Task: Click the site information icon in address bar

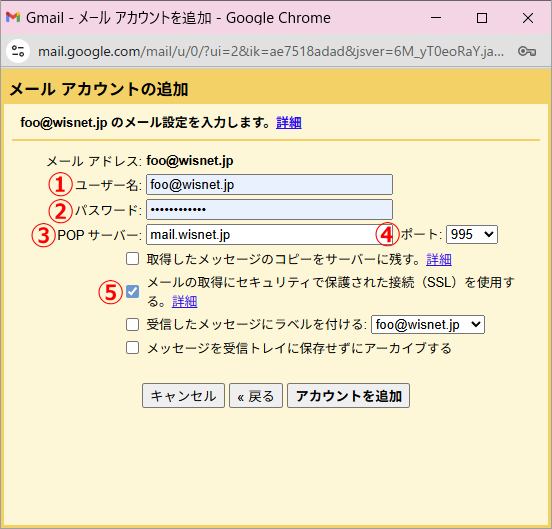Action: coord(18,51)
